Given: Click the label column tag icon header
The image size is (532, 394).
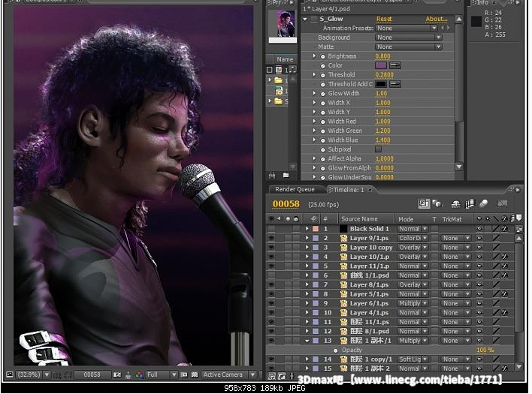Looking at the screenshot, I should pos(313,219).
